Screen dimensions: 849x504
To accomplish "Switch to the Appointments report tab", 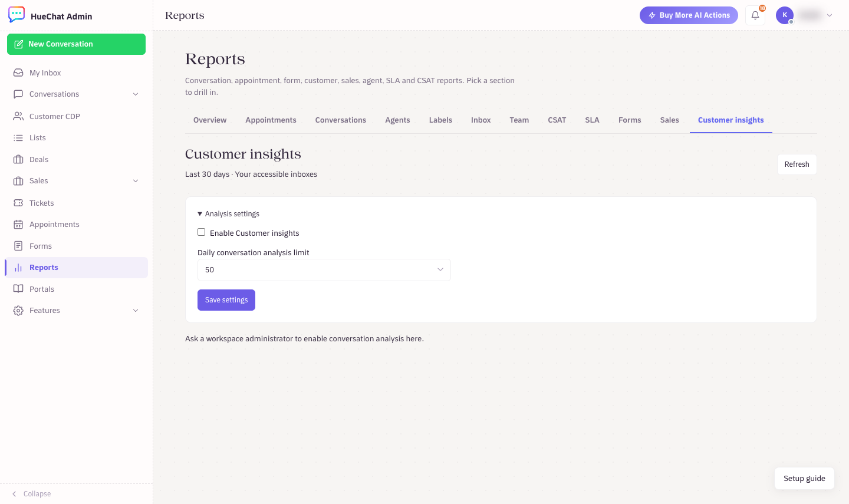I will [x=271, y=120].
